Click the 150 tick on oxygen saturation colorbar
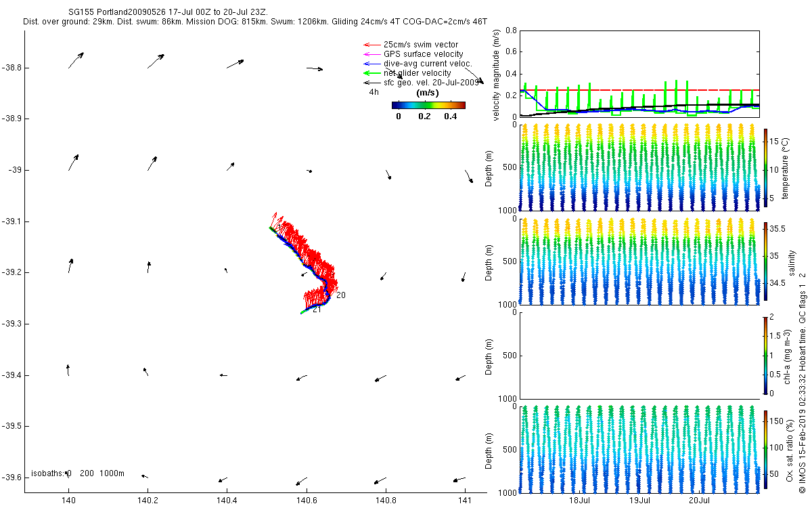The image size is (812, 508). tap(776, 421)
